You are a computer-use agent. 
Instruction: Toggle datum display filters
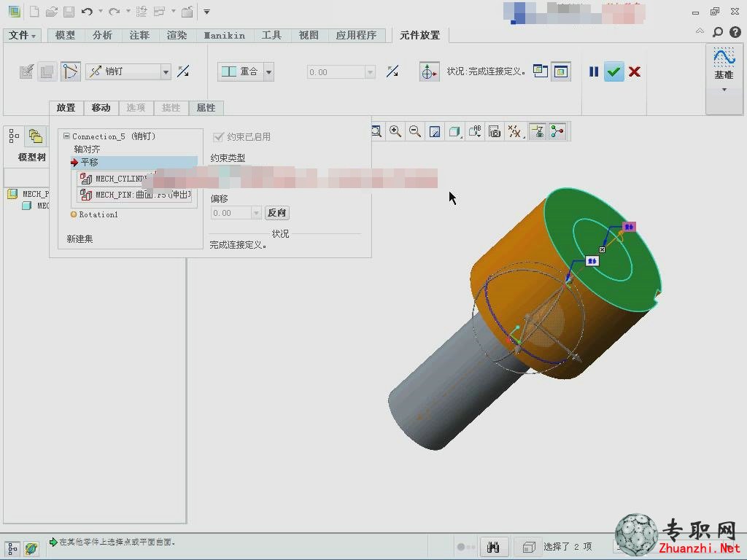tap(515, 131)
